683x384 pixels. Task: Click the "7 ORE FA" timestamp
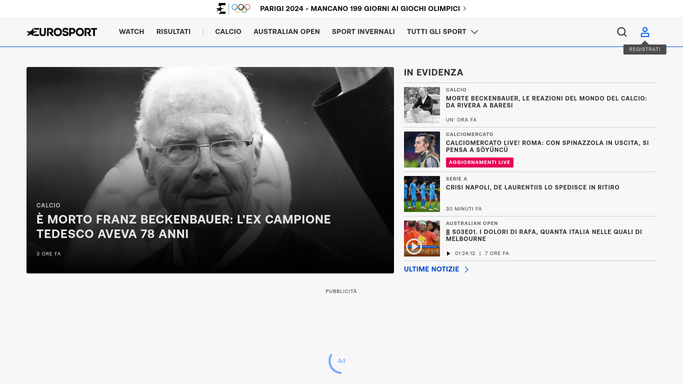(497, 253)
